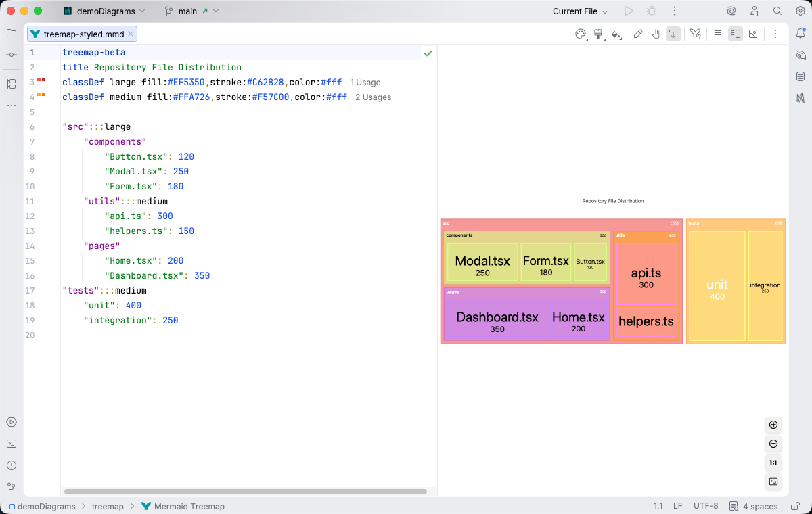
Task: Switch to editor and preview split view
Action: click(x=736, y=34)
